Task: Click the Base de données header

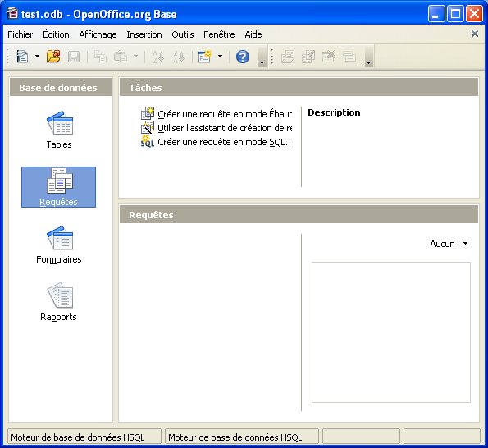Action: 61,88
